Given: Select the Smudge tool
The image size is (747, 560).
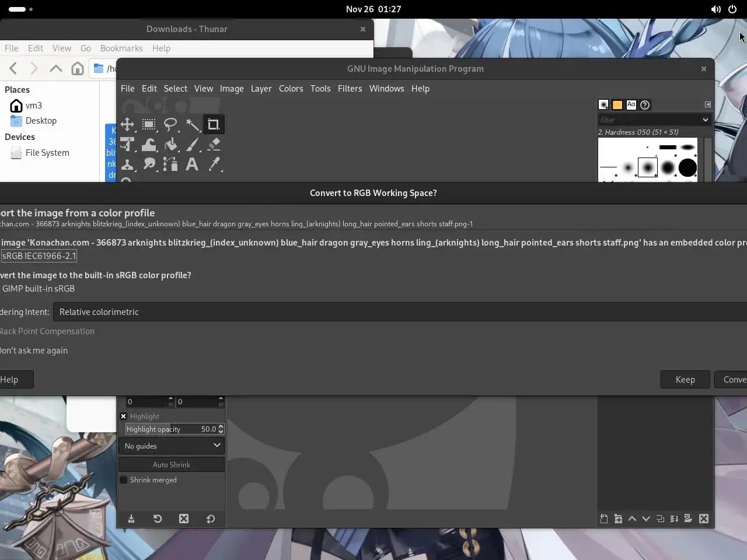Looking at the screenshot, I should pyautogui.click(x=149, y=164).
